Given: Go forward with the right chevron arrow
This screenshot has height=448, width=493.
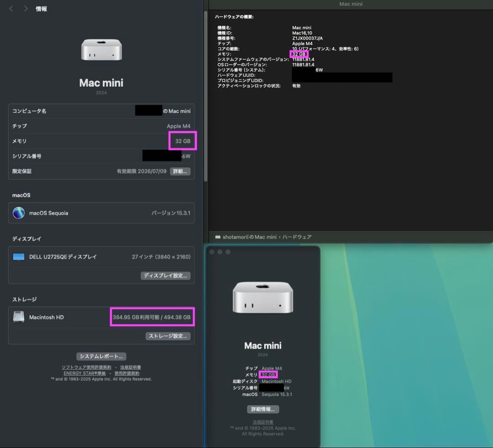Looking at the screenshot, I should point(26,9).
